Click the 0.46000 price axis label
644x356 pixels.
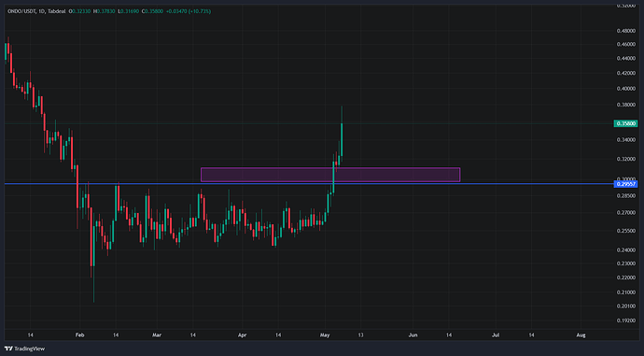pos(626,45)
